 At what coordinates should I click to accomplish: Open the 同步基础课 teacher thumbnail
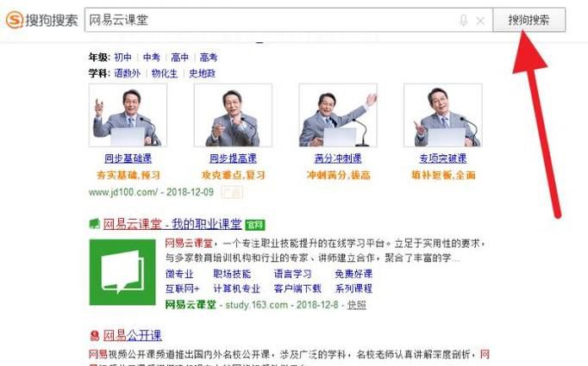coord(128,115)
